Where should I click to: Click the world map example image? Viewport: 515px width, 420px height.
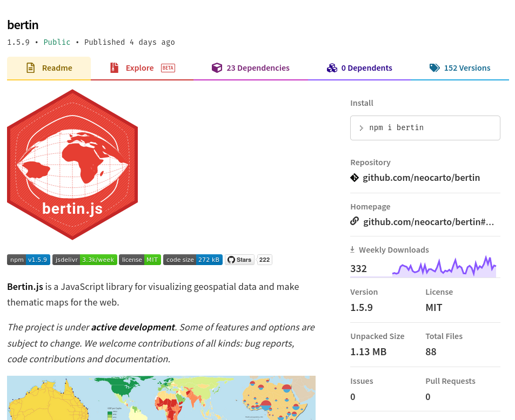(161, 398)
